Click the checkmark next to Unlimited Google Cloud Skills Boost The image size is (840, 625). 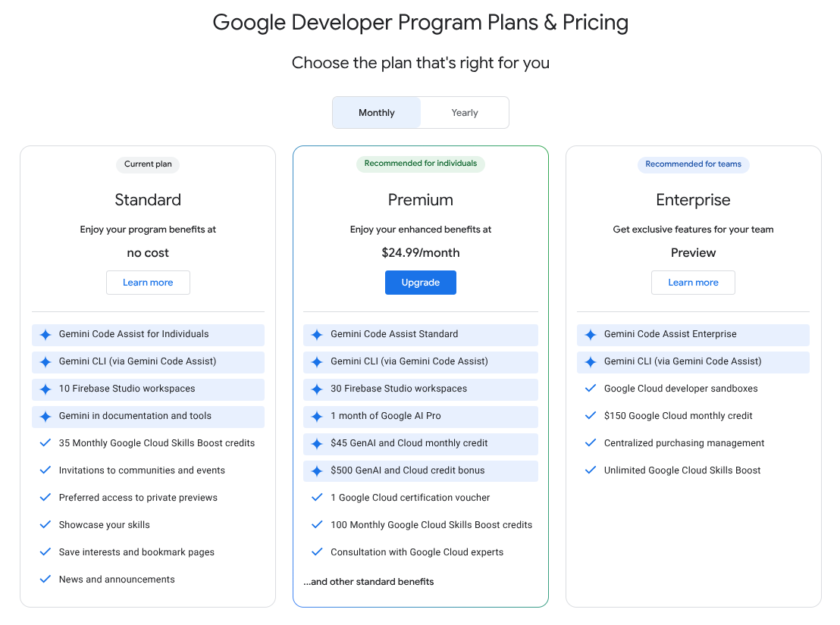tap(591, 470)
